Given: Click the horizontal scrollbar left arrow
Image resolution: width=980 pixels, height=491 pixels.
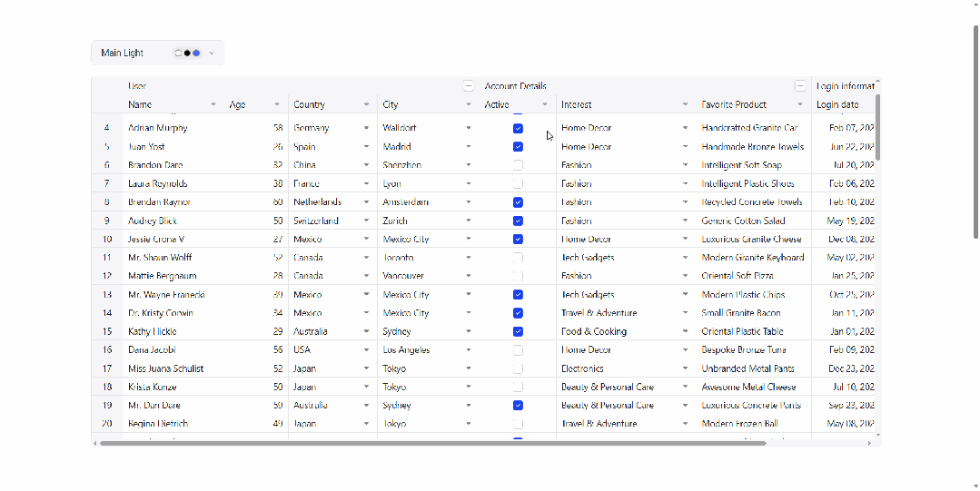Looking at the screenshot, I should click(95, 443).
